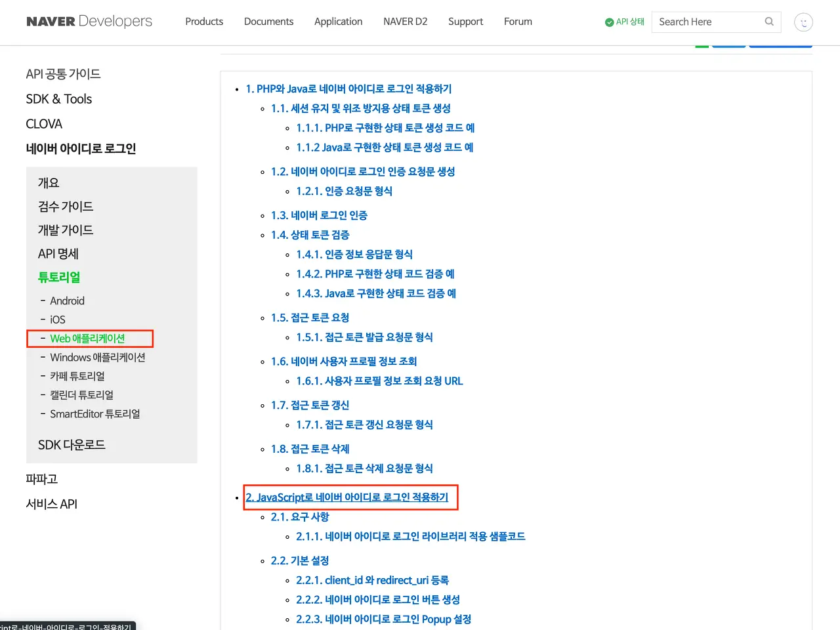Select Web 애플리케이션 tutorial
This screenshot has width=840, height=630.
tap(87, 339)
